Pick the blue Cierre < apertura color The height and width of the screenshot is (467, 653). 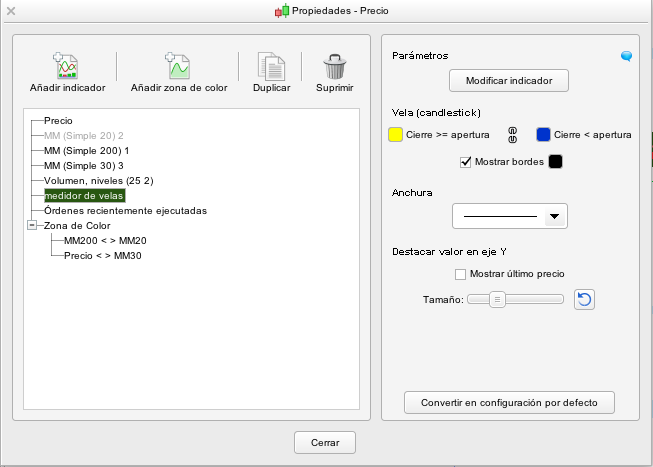click(543, 135)
